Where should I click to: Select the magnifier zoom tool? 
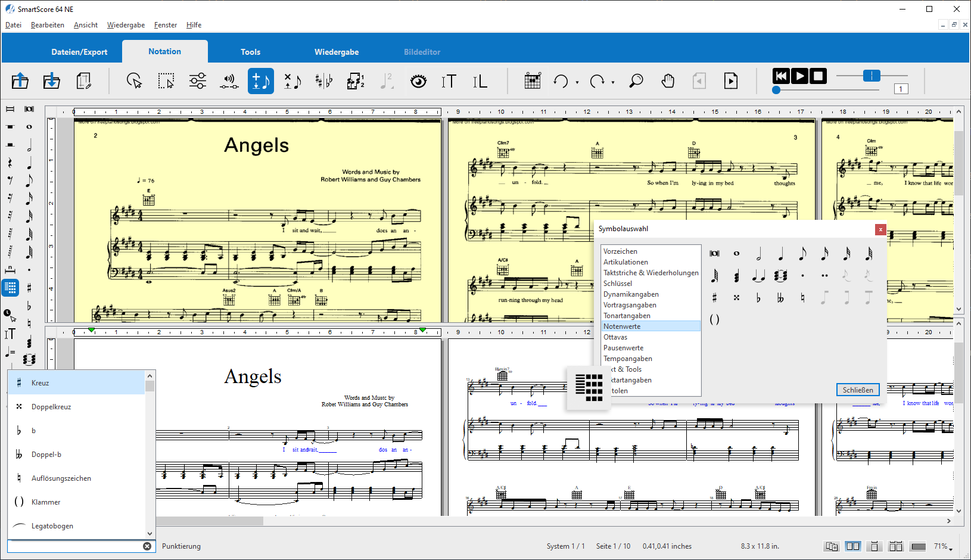[x=636, y=80]
